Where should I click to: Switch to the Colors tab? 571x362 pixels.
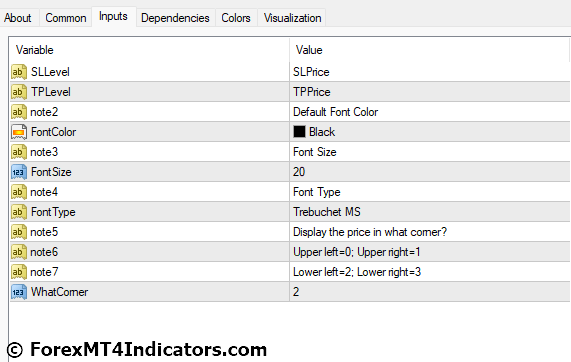[236, 18]
